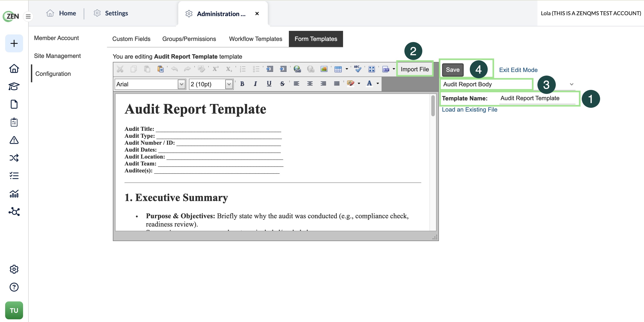Expand the Audit Report Body dropdown
This screenshot has width=644, height=322.
(x=571, y=84)
